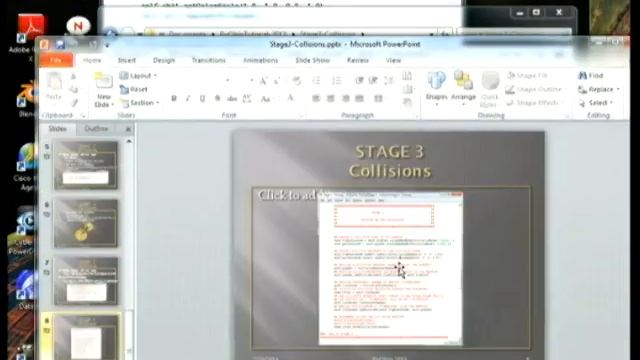Open the Shape Effects dropdown
Viewport: 640px width, 360px height.
click(x=534, y=103)
